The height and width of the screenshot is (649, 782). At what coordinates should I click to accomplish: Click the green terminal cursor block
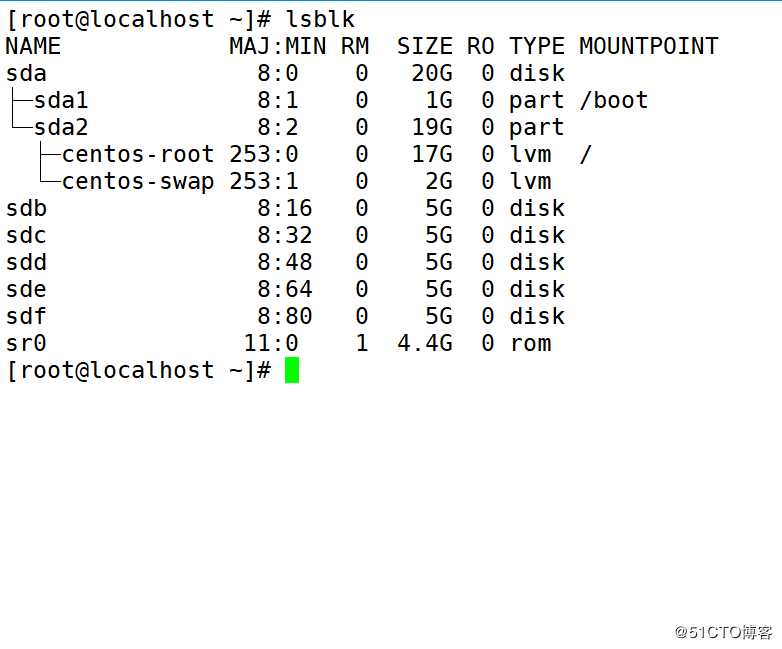tap(292, 371)
